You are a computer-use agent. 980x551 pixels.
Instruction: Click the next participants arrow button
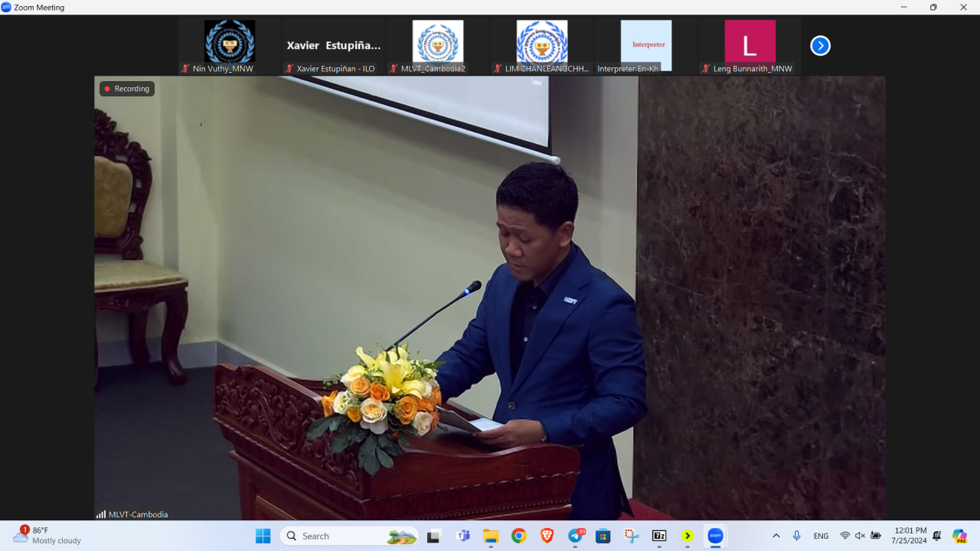(820, 46)
